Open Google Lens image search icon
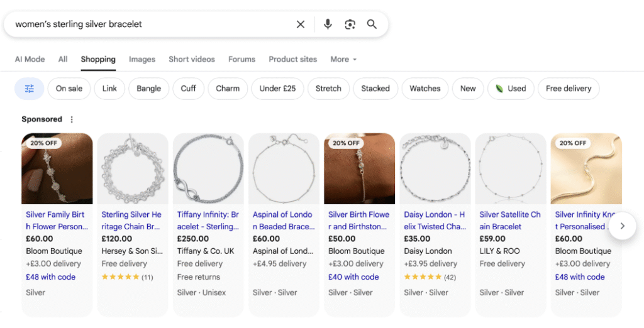The width and height of the screenshot is (644, 328). pos(350,25)
